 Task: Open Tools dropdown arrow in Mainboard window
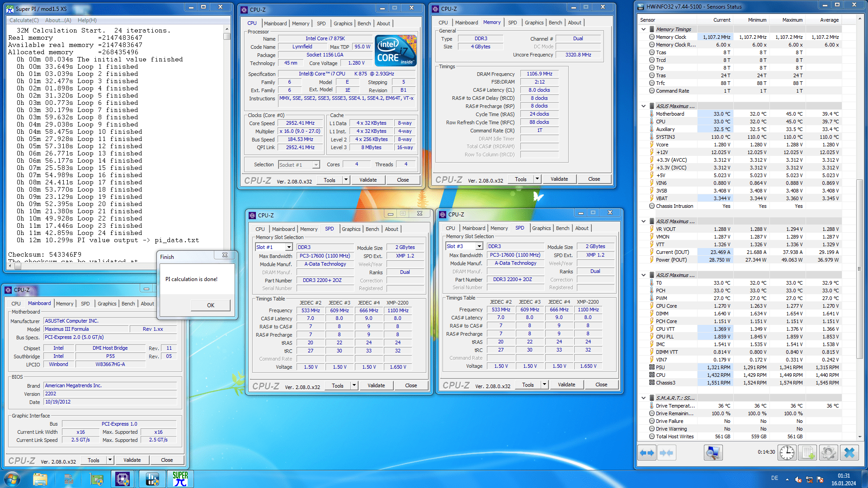[x=109, y=460]
